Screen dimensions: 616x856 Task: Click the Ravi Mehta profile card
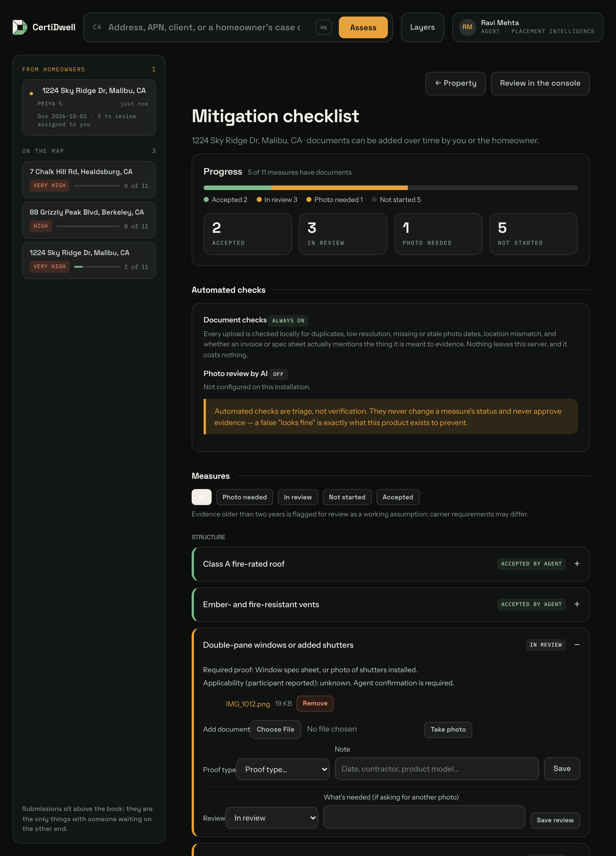click(527, 27)
